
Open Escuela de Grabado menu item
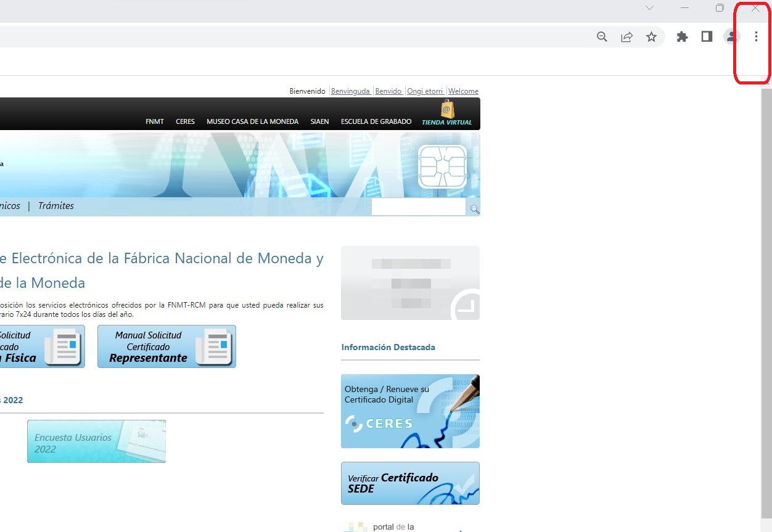[x=376, y=121]
